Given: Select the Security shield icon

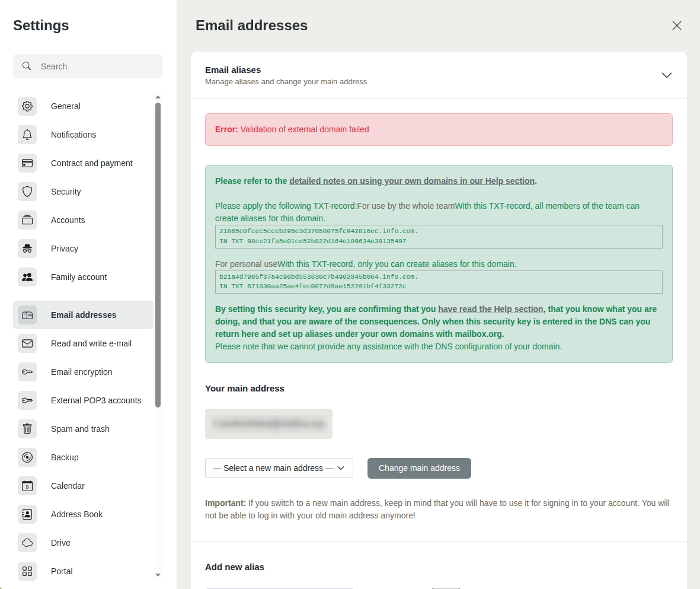Looking at the screenshot, I should point(27,192).
